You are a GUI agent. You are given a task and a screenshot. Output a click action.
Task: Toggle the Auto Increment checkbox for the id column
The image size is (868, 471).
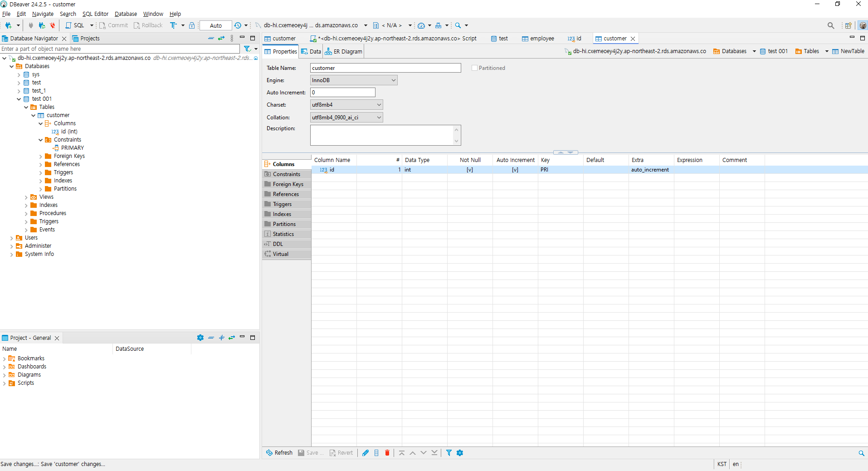[x=515, y=170]
